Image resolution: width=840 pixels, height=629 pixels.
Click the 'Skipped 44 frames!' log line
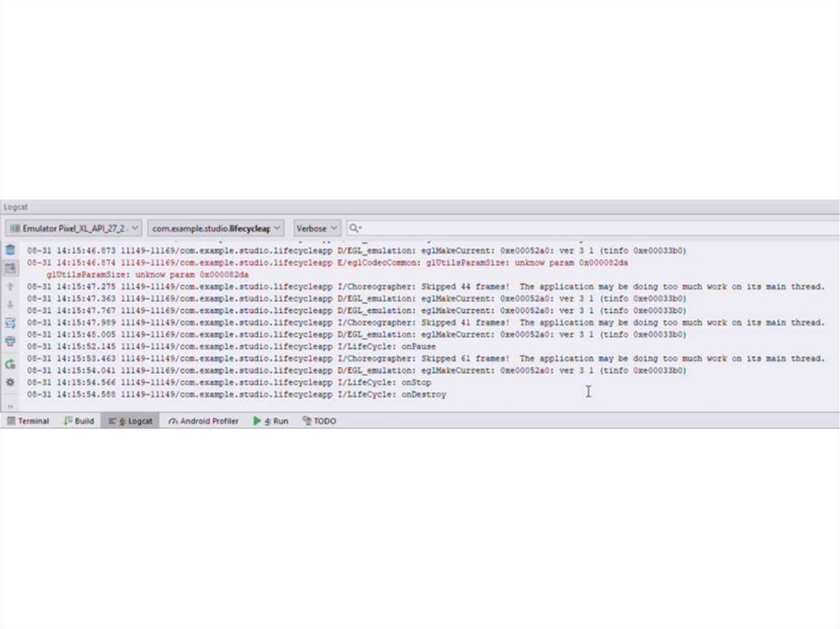coord(426,287)
